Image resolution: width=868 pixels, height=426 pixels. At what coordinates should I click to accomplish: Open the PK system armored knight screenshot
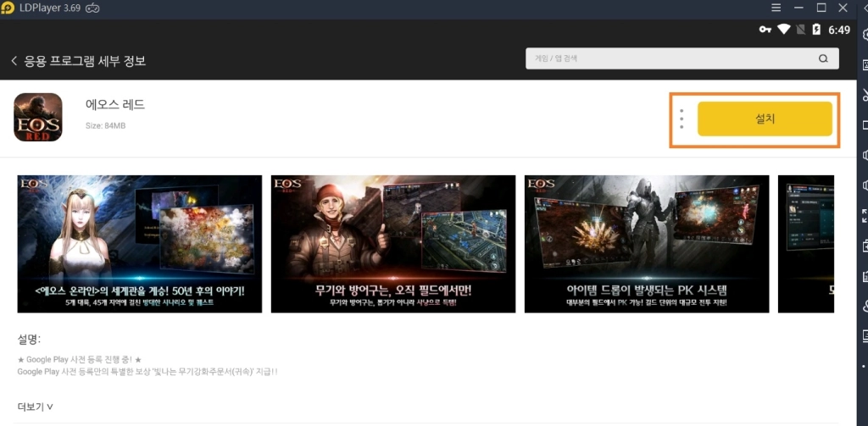pyautogui.click(x=647, y=244)
